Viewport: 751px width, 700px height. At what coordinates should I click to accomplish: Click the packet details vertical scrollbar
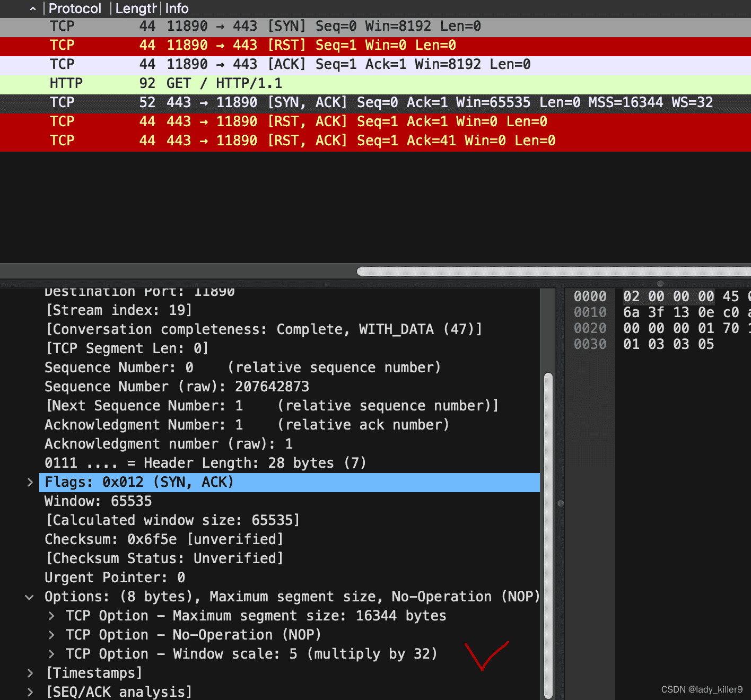tap(548, 530)
